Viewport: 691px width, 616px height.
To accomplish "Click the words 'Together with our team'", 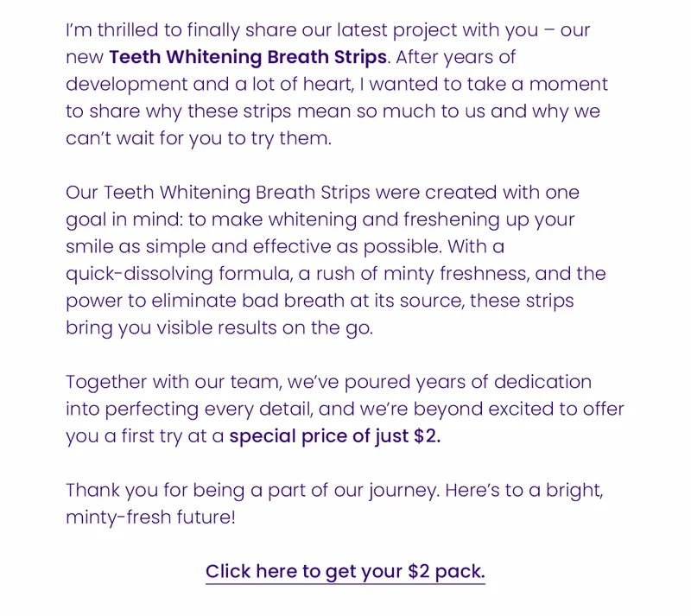I will (x=174, y=382).
